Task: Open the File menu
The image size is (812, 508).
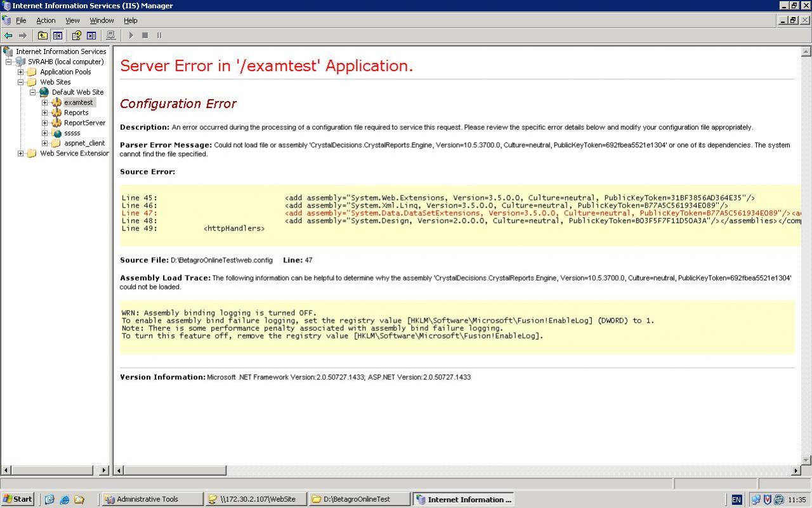Action: pos(21,20)
